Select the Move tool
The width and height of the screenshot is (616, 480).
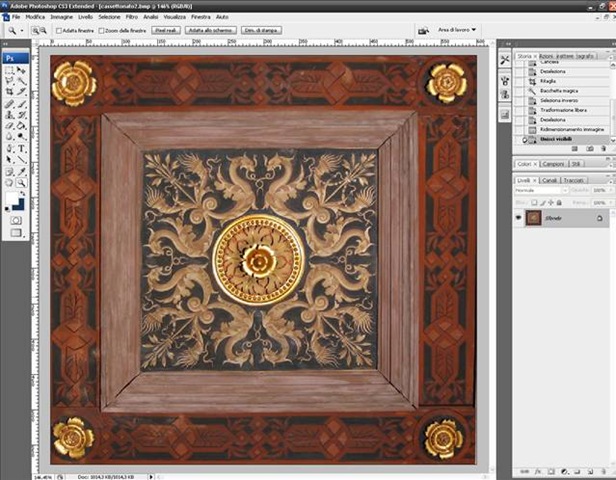point(22,70)
